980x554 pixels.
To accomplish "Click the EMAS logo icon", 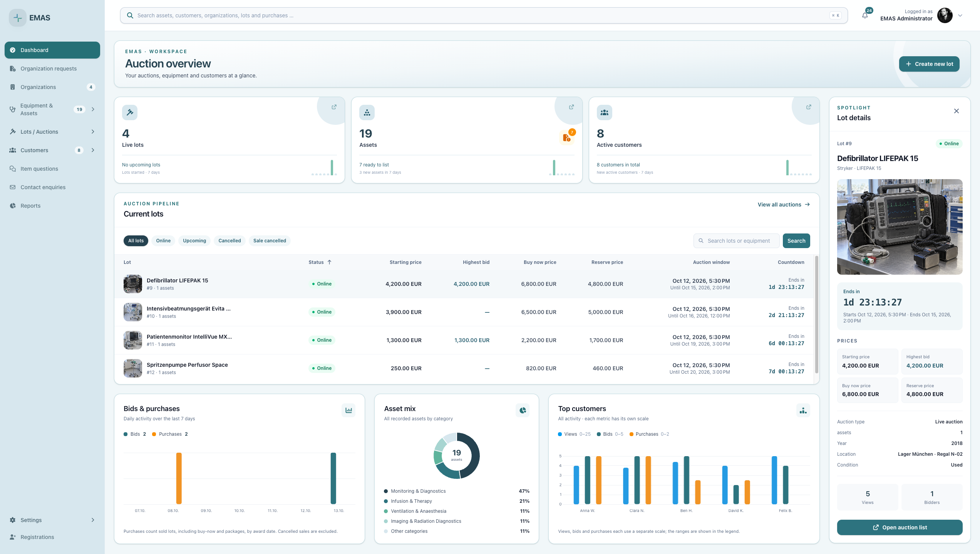I will (18, 18).
